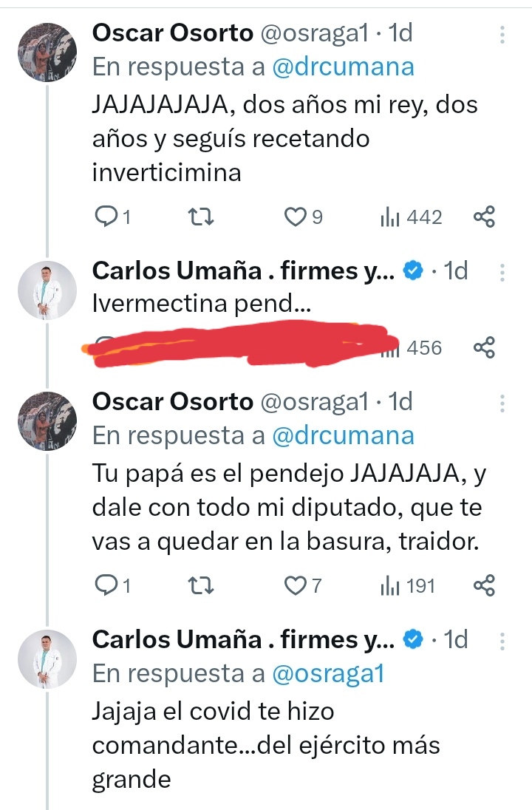Share the 'traidor' tweet

(x=483, y=586)
